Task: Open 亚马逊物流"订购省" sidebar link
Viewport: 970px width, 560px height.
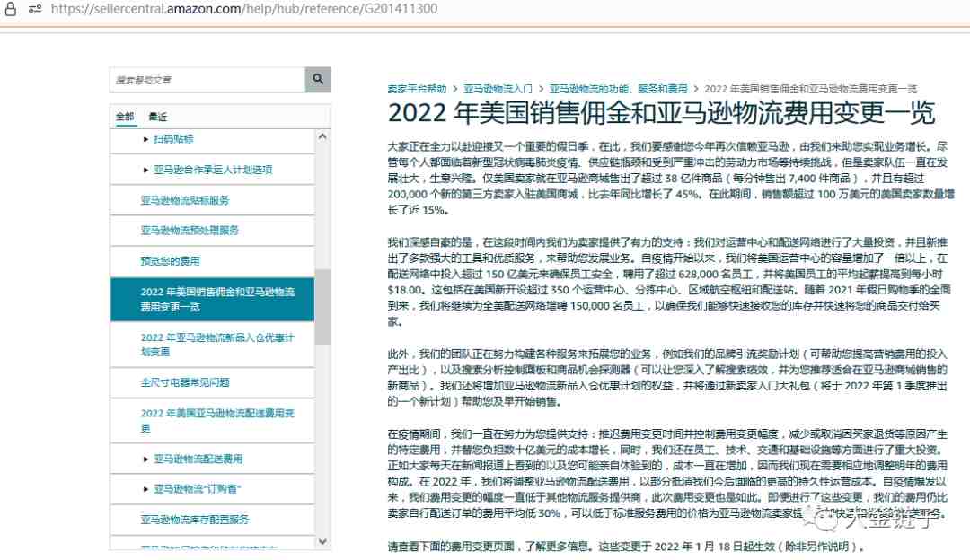Action: tap(197, 489)
